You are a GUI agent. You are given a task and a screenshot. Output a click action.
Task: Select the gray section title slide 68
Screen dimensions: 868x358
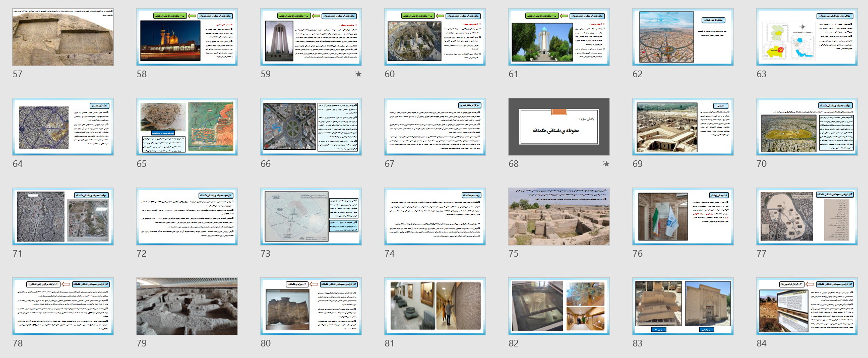point(559,127)
